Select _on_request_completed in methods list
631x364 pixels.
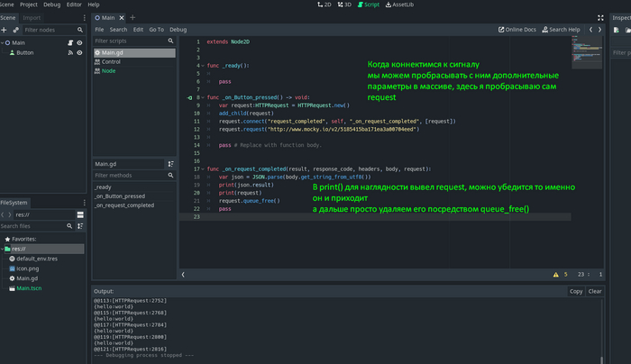pyautogui.click(x=123, y=205)
